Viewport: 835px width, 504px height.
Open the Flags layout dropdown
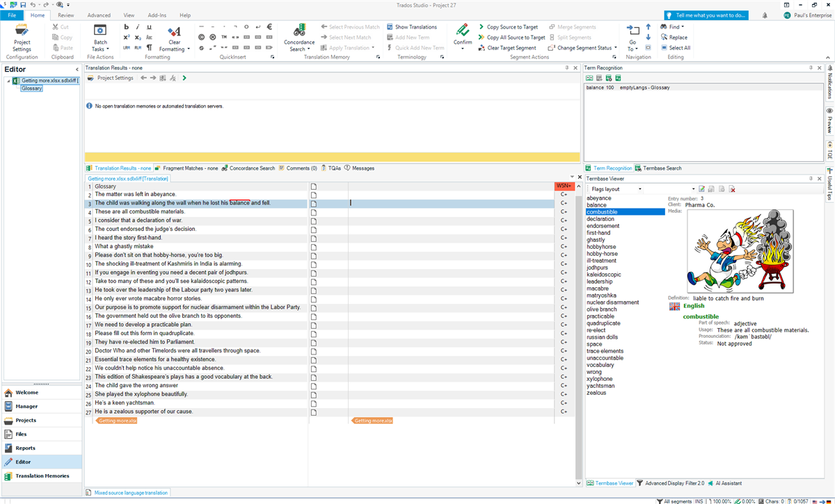617,189
